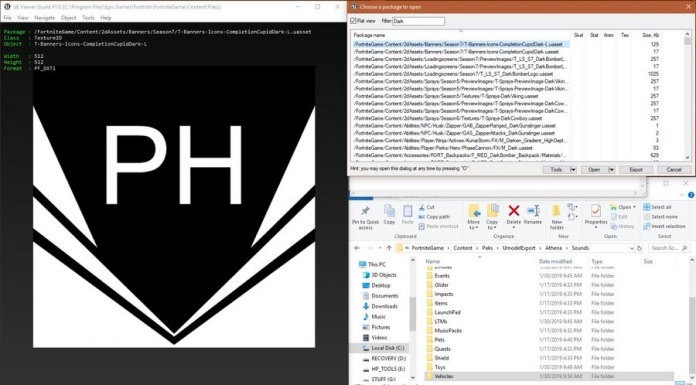696x385 pixels.
Task: Click the Pin to Quick access icon
Action: click(365, 210)
